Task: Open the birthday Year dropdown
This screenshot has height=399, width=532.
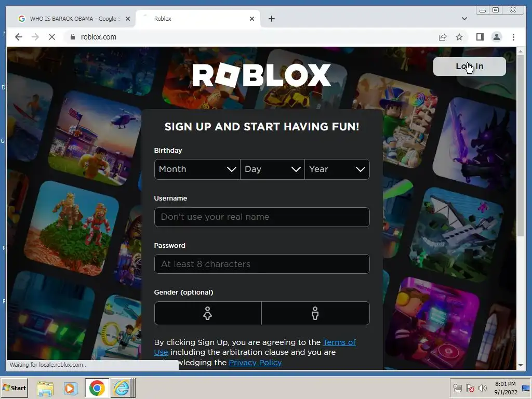Action: click(x=337, y=169)
